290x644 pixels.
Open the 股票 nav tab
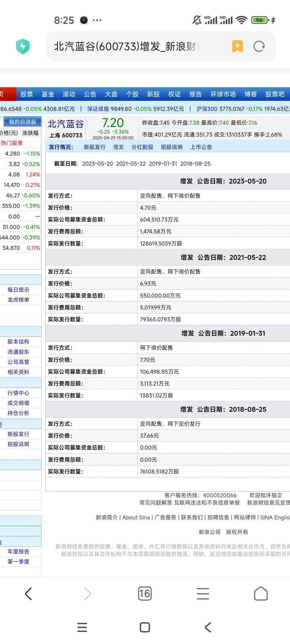coord(27,94)
